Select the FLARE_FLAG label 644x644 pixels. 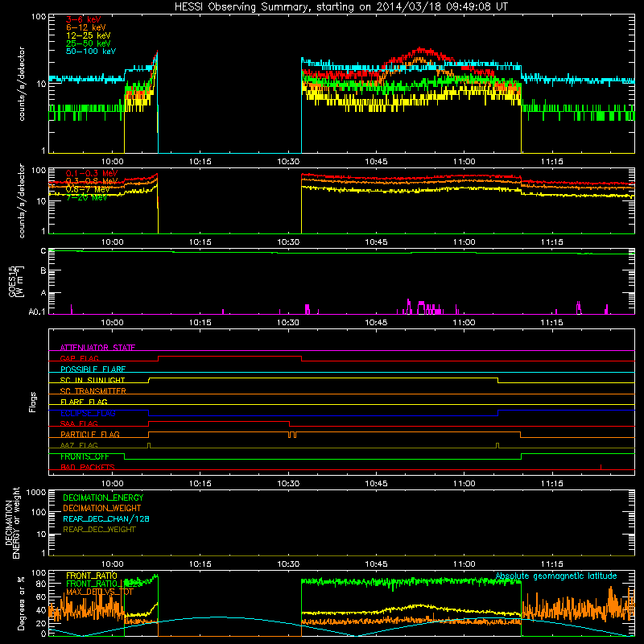click(x=84, y=402)
